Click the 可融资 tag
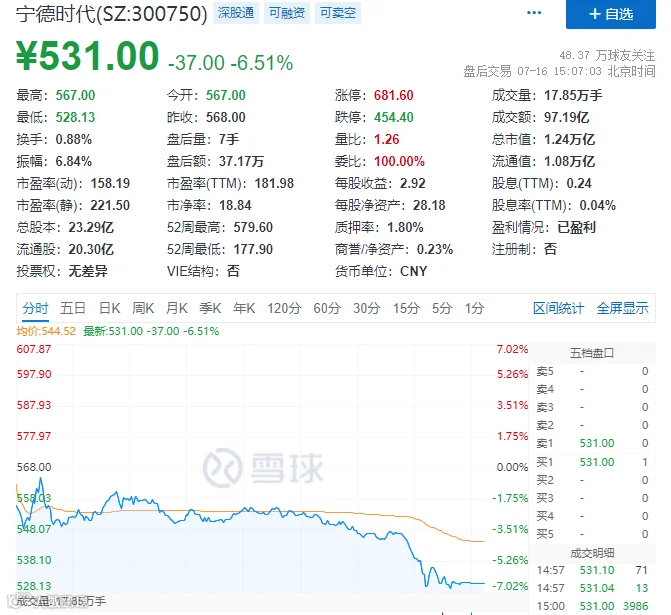Screen dimensions: 671x615 coord(287,13)
